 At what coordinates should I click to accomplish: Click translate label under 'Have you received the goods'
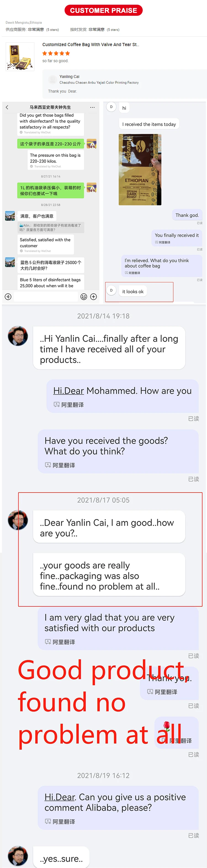point(63,465)
